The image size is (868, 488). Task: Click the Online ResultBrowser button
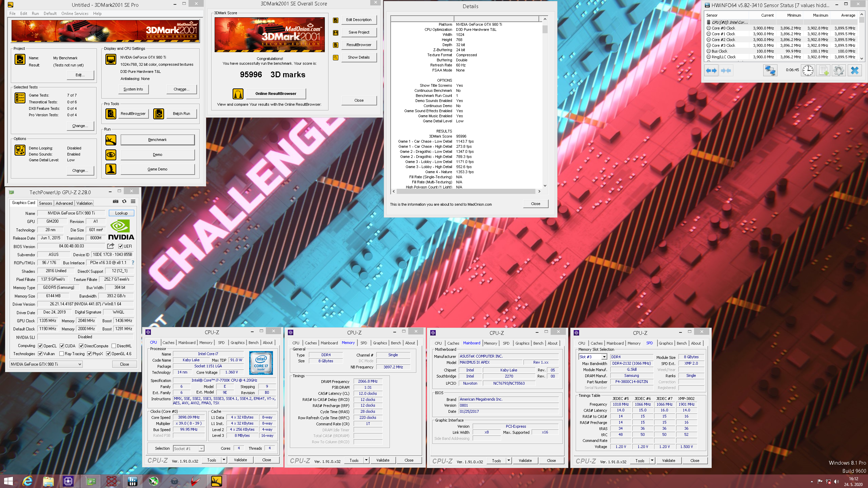(x=276, y=94)
